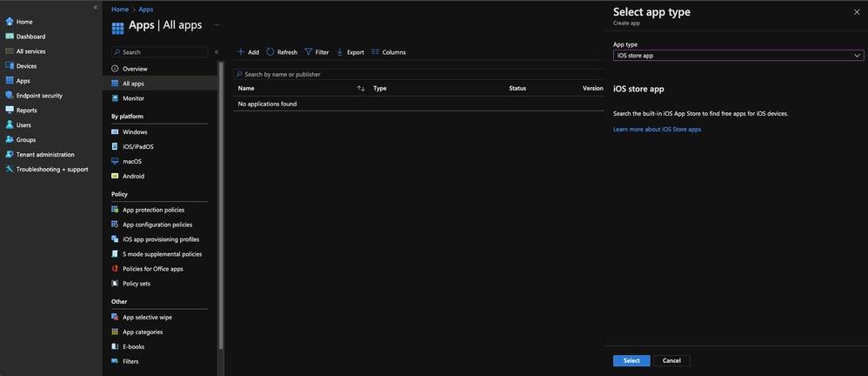Open the Columns chooser

click(x=389, y=52)
